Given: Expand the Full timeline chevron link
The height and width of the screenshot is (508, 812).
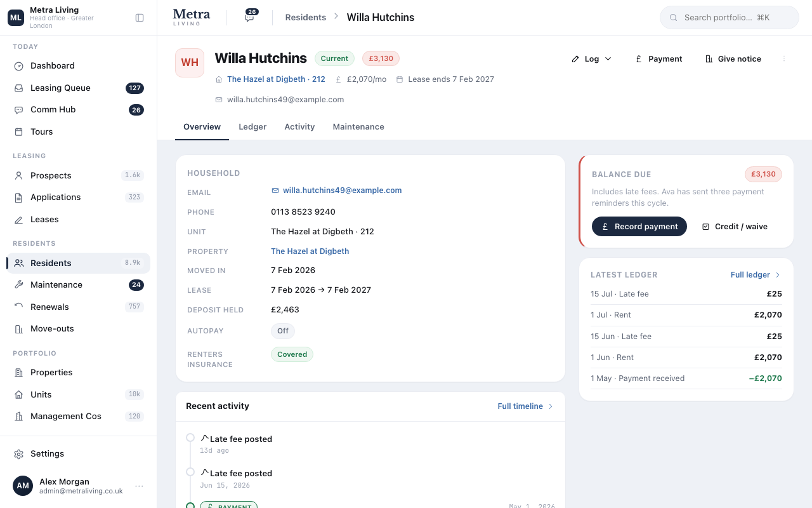Looking at the screenshot, I should 525,406.
